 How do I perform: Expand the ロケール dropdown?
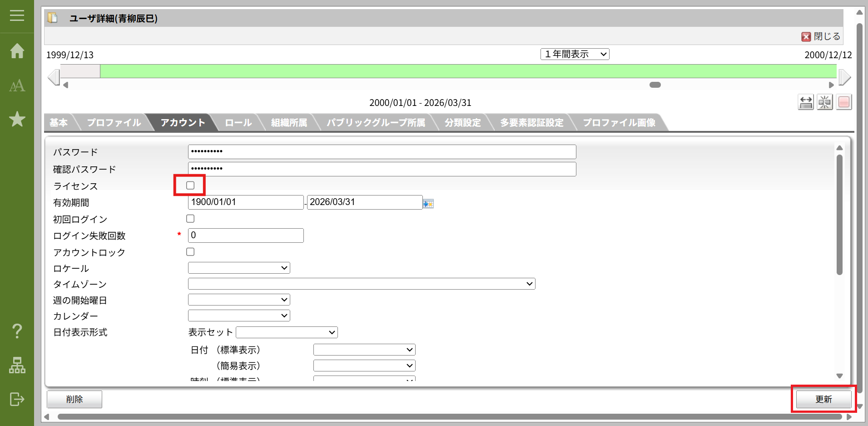(x=239, y=268)
